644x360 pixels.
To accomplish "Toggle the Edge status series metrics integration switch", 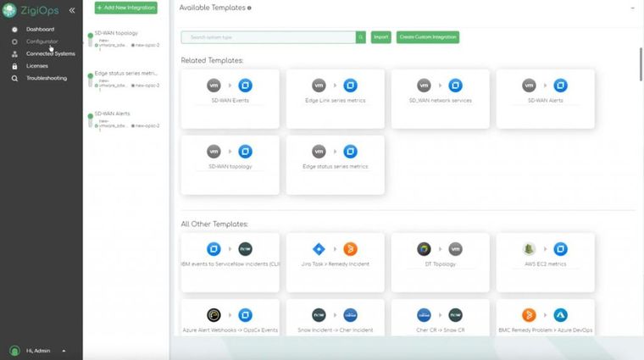I will point(91,80).
